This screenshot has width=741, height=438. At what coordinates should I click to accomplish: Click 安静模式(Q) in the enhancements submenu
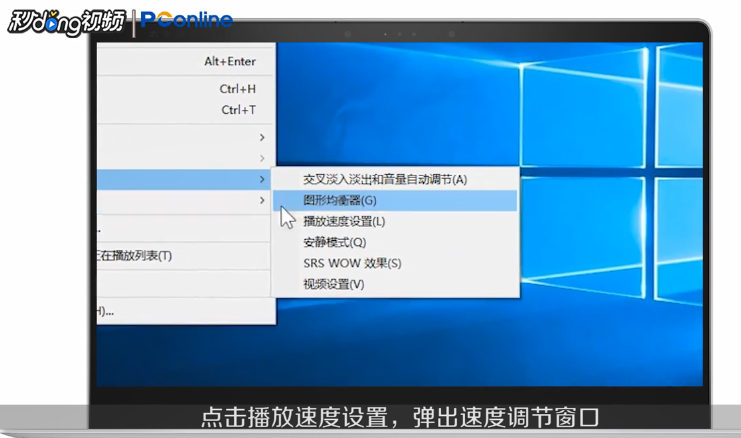(395, 242)
